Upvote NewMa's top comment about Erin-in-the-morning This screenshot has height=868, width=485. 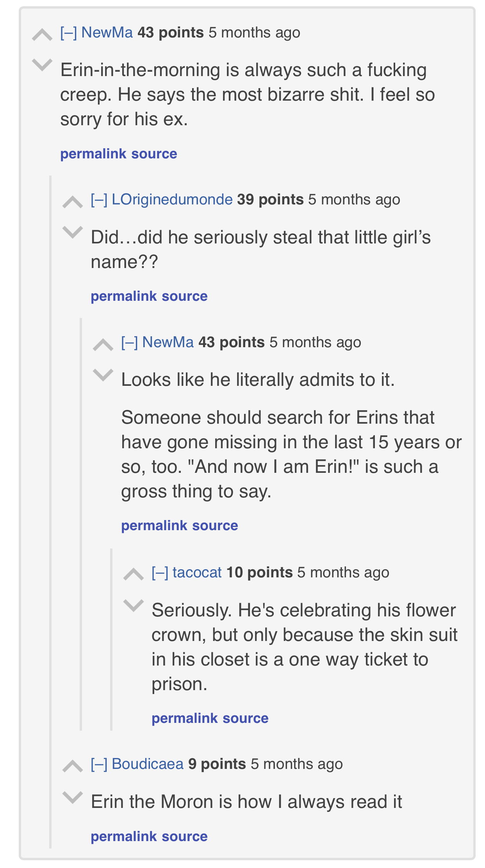point(42,35)
